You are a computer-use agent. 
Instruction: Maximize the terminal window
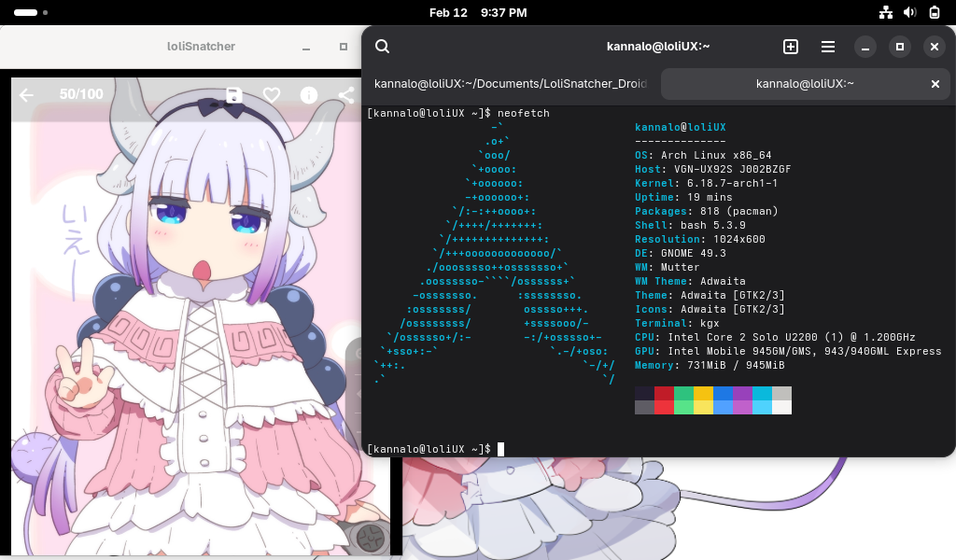(900, 47)
